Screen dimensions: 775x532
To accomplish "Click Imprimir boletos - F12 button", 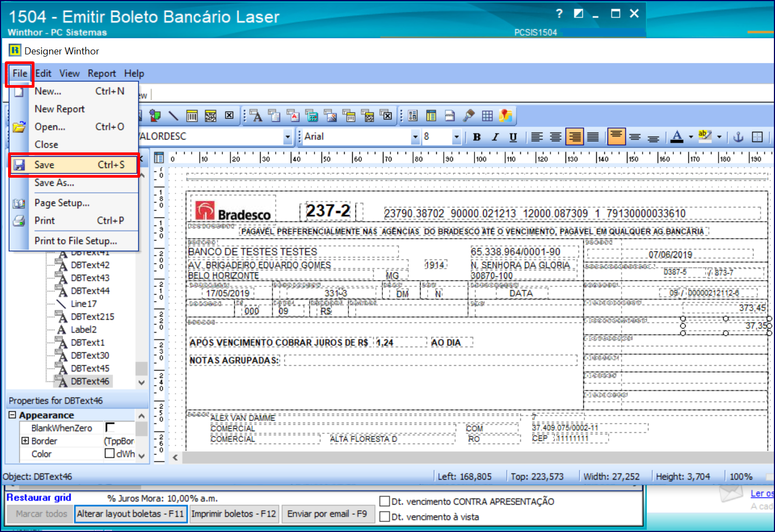I will (x=234, y=514).
